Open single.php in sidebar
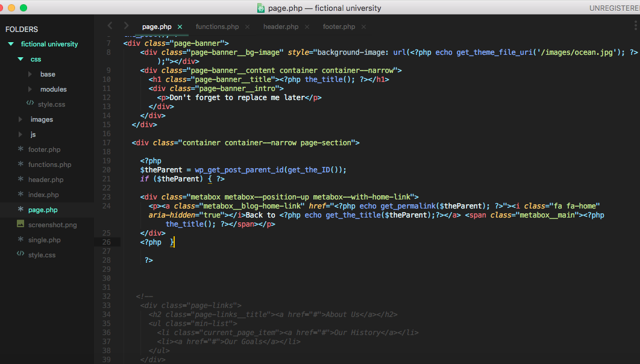Screen dimensions: 640x364 coord(44,240)
